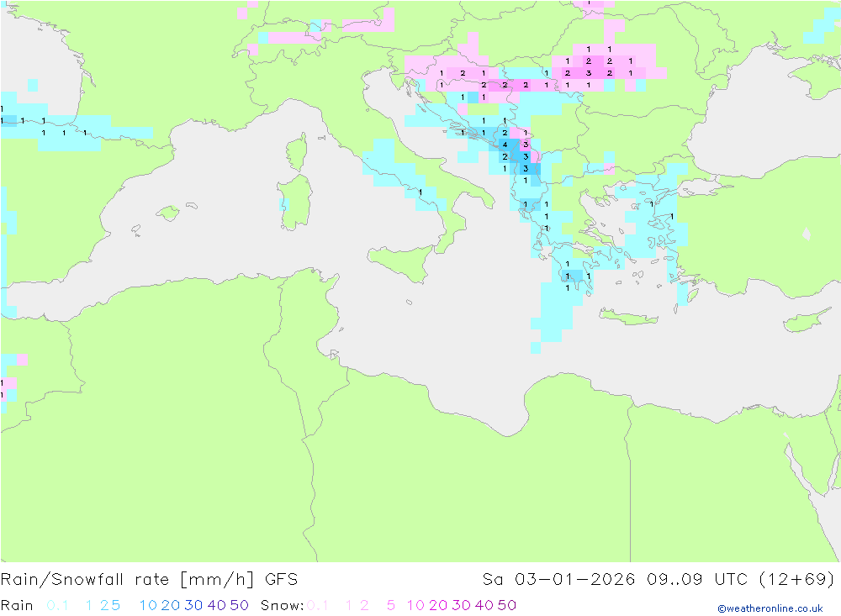Select the rain legend value 10
Image resolution: width=841 pixels, height=616 pixels.
[148, 605]
